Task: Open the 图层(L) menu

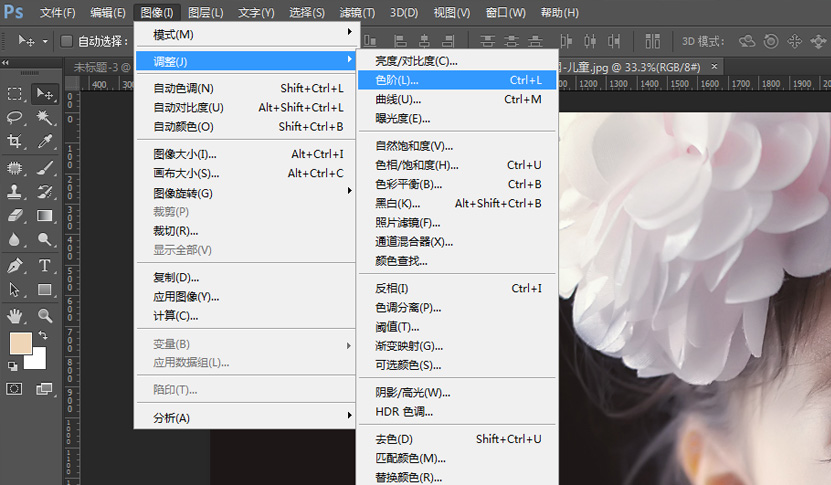Action: coord(206,12)
